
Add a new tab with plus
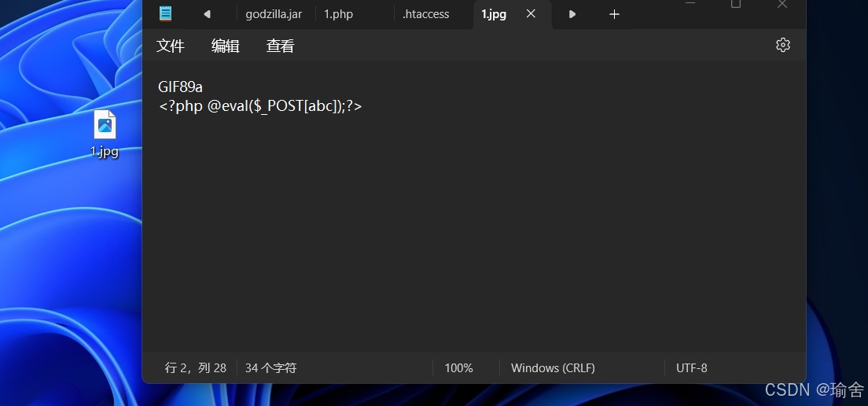point(614,14)
